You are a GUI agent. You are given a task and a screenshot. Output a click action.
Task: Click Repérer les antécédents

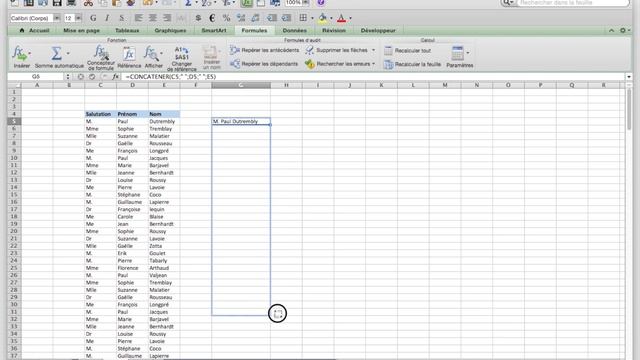pos(264,50)
